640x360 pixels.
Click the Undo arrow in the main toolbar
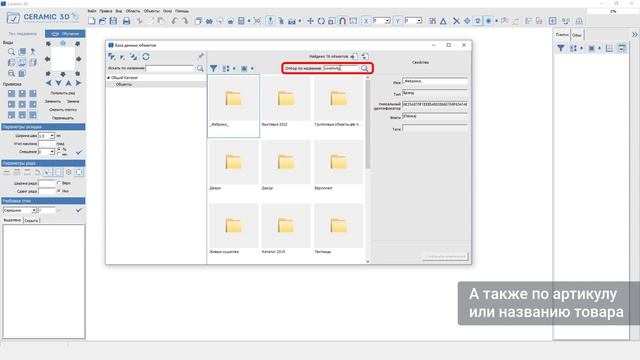pyautogui.click(x=174, y=20)
